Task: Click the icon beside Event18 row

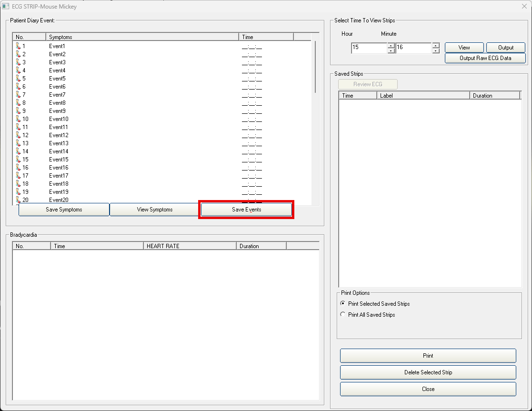Action: (x=18, y=184)
